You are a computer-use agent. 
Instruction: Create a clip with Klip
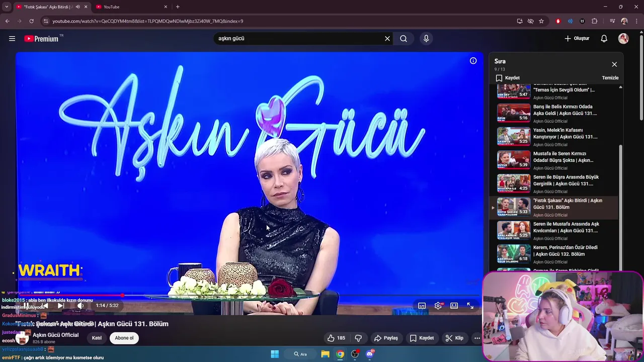pyautogui.click(x=454, y=338)
